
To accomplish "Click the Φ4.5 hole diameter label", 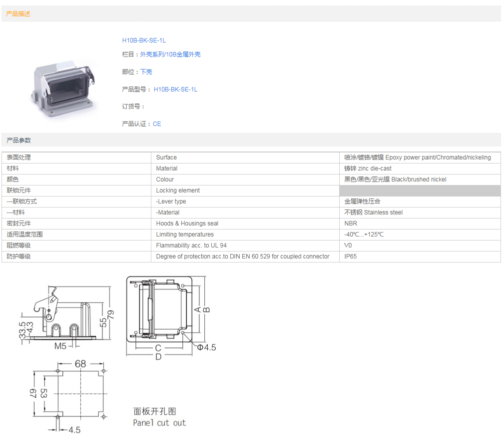I will tap(206, 347).
